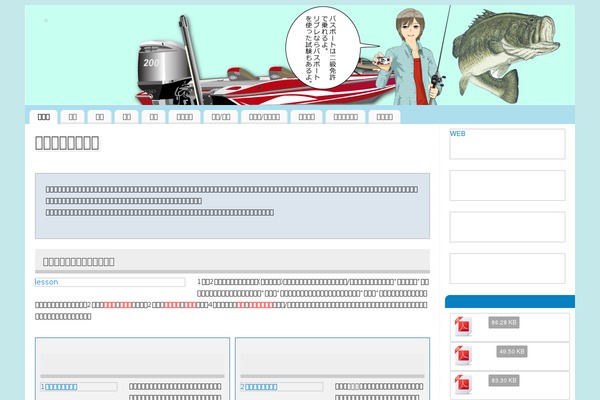The image size is (600, 400).
Task: Follow the WEB link in the sidebar
Action: point(458,134)
